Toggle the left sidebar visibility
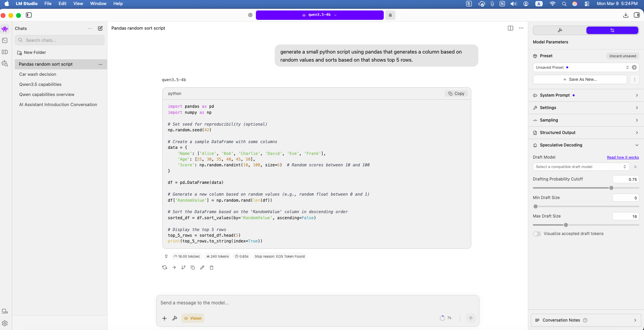The width and height of the screenshot is (644, 330). (29, 15)
